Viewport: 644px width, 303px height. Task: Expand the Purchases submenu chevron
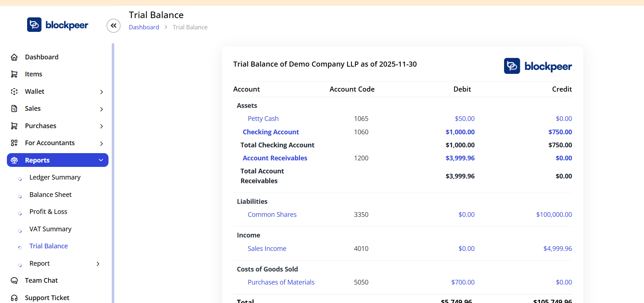coord(102,126)
